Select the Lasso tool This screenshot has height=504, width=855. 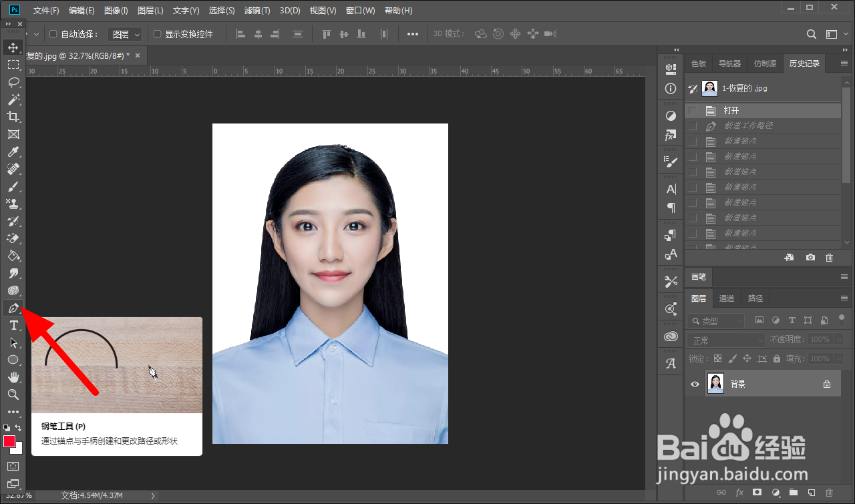coord(13,82)
